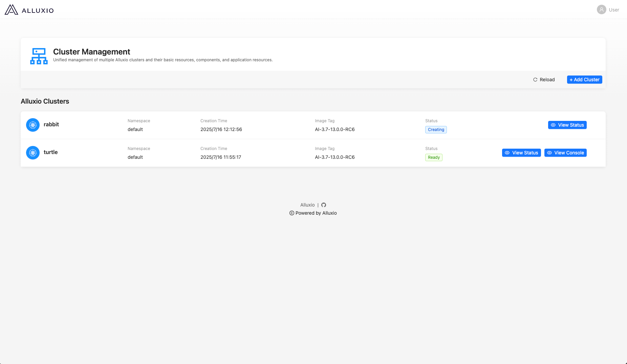
Task: Click the Cluster Management hierarchy icon
Action: (x=39, y=56)
